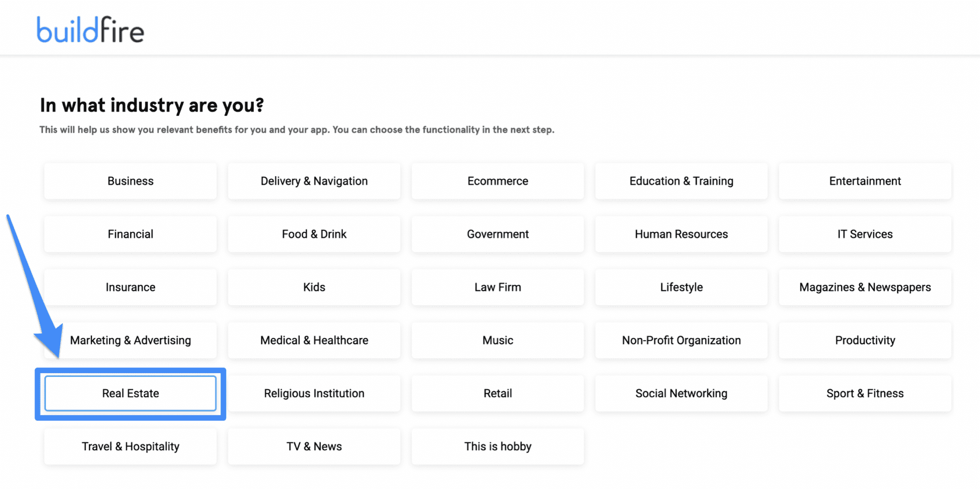Select Human Resources industry

pyautogui.click(x=681, y=234)
